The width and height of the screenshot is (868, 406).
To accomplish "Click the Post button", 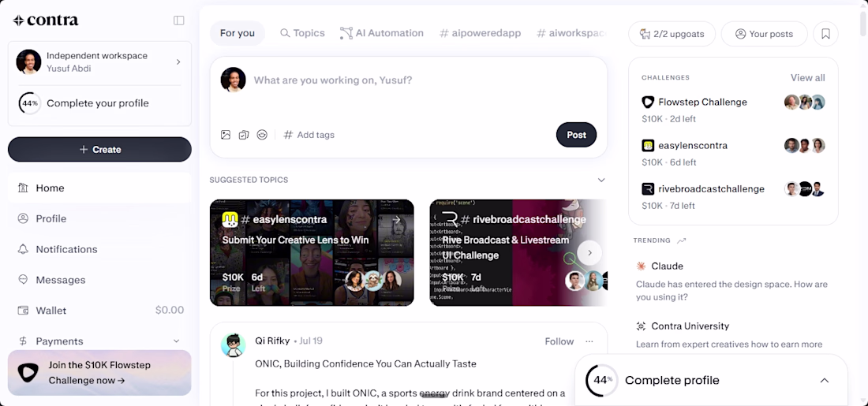I will pos(576,135).
